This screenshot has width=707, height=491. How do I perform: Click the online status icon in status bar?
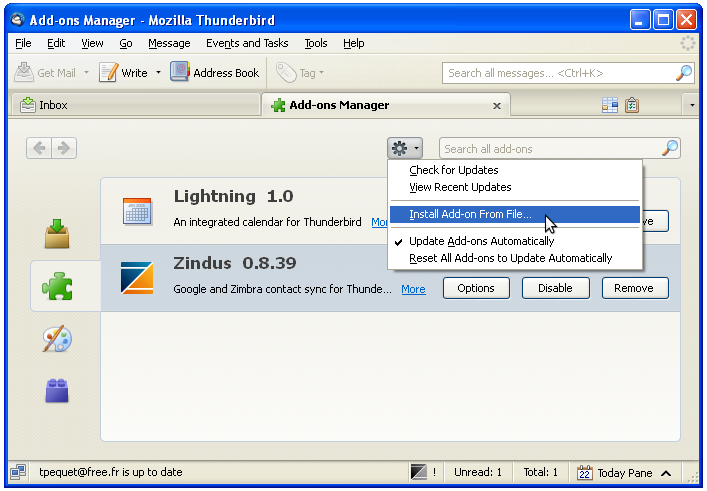tap(18, 472)
